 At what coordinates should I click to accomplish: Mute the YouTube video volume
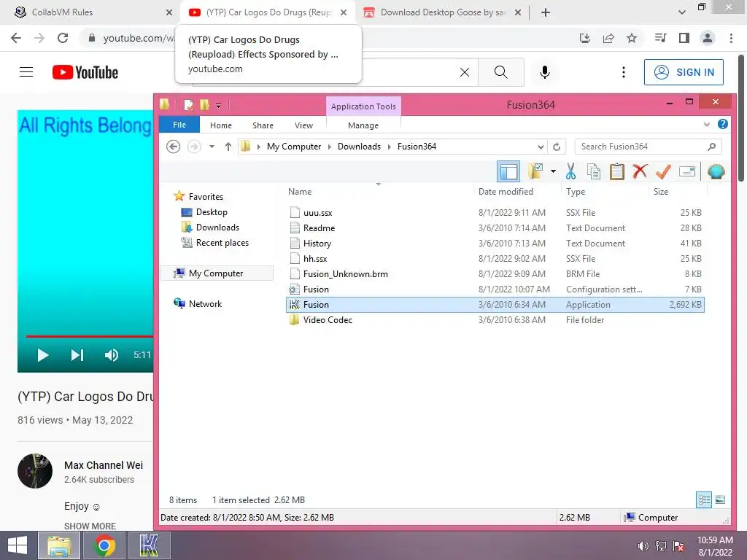coord(111,355)
